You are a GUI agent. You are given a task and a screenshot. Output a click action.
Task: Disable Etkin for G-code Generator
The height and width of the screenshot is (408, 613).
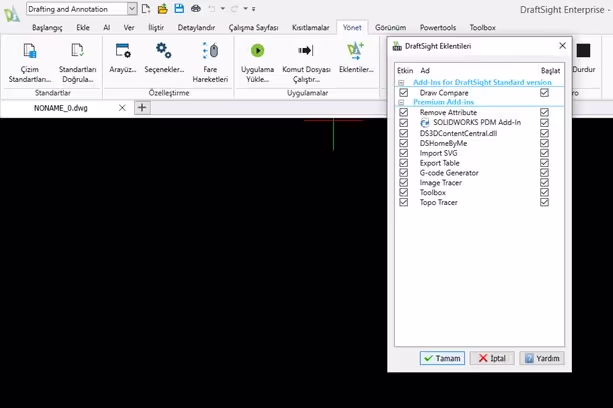coord(404,173)
